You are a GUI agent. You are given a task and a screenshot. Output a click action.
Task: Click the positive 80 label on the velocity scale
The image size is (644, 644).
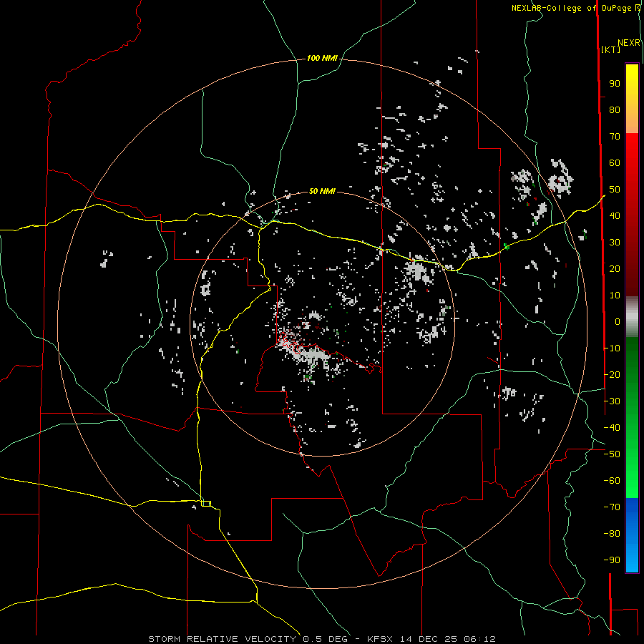[615, 110]
